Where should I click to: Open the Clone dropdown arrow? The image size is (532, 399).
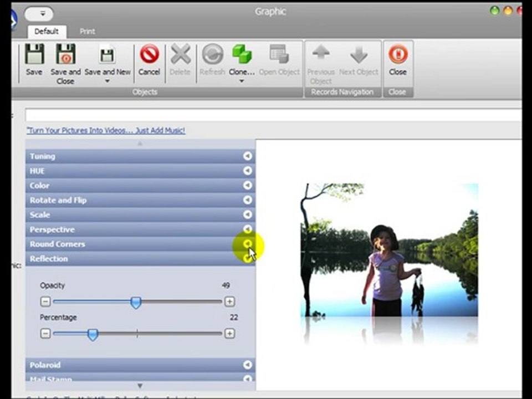[x=242, y=81]
